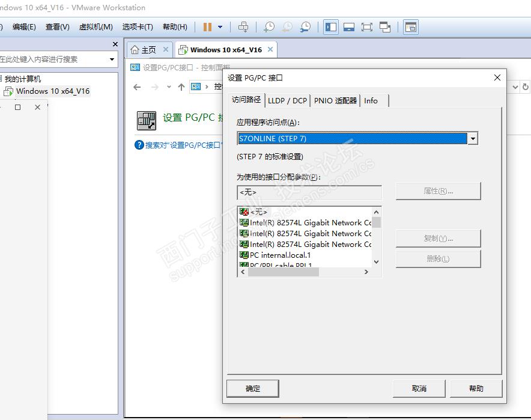Expand the address bar history dropdown
Viewport: 531px width, 420px height.
[x=515, y=87]
